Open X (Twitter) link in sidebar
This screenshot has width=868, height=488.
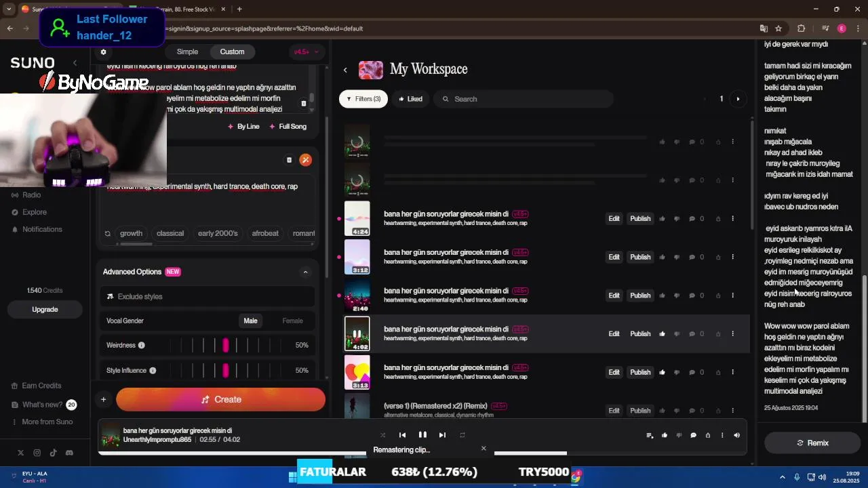coord(20,453)
